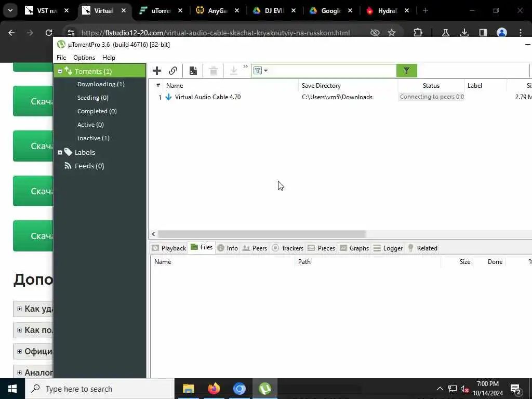The image size is (532, 399).
Task: Switch to the Peers tab
Action: point(255,248)
